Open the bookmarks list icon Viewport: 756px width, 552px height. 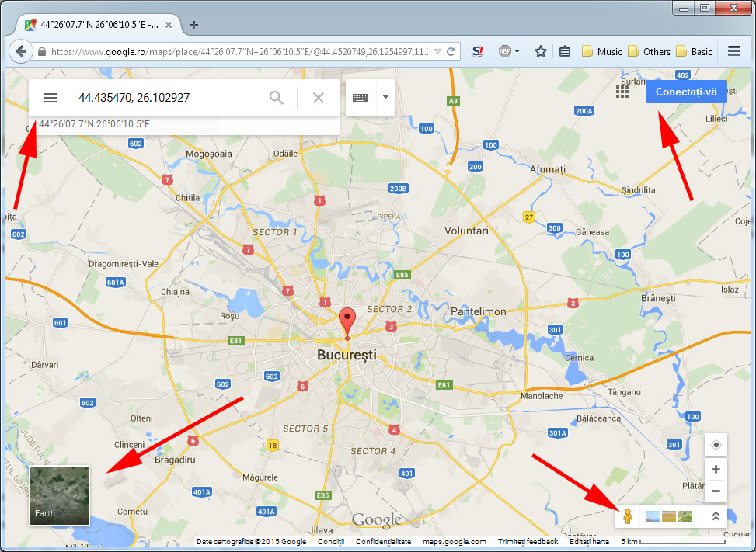coord(565,51)
